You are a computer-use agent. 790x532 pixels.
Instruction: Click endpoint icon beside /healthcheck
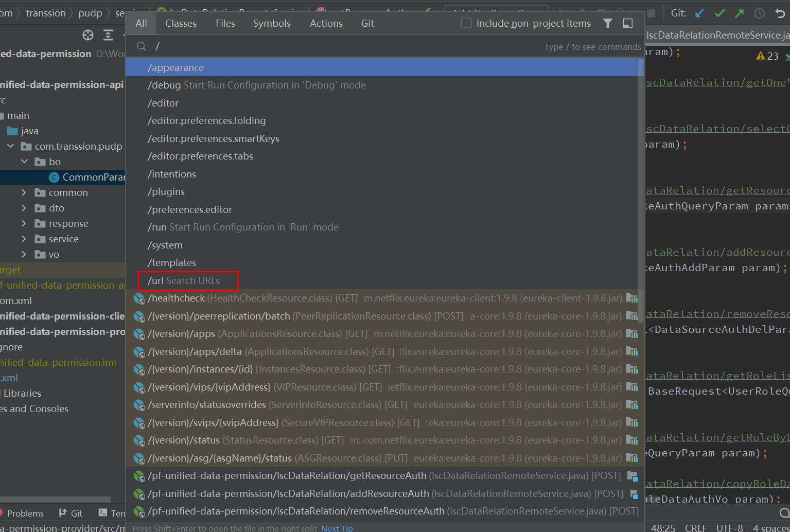tap(139, 298)
